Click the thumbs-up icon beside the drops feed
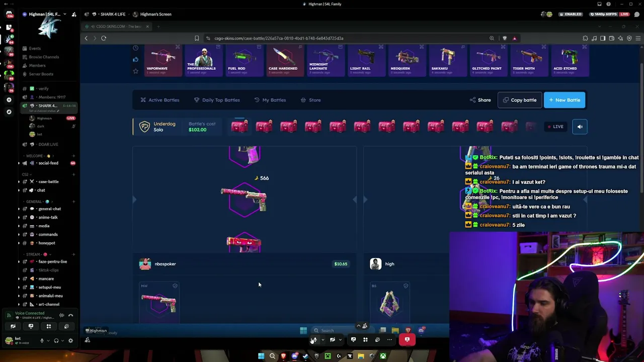The height and width of the screenshot is (362, 644). [x=135, y=59]
